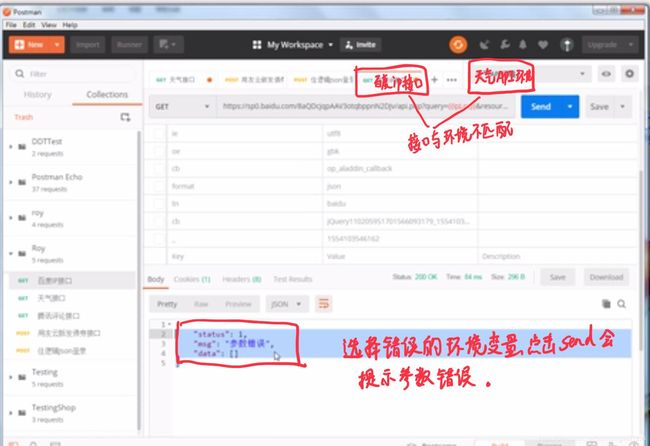Toggle the response line wrap icon
The height and width of the screenshot is (446, 650).
pos(323,304)
